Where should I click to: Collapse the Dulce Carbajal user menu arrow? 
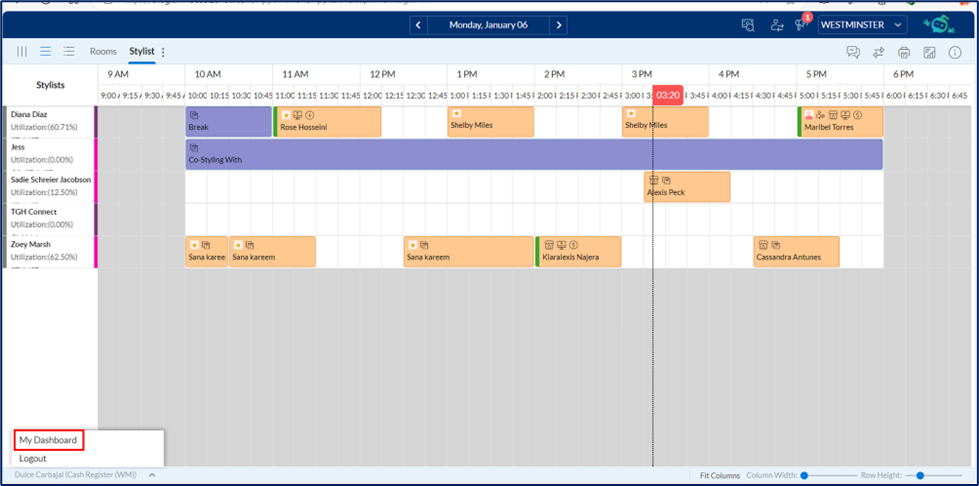coord(152,475)
